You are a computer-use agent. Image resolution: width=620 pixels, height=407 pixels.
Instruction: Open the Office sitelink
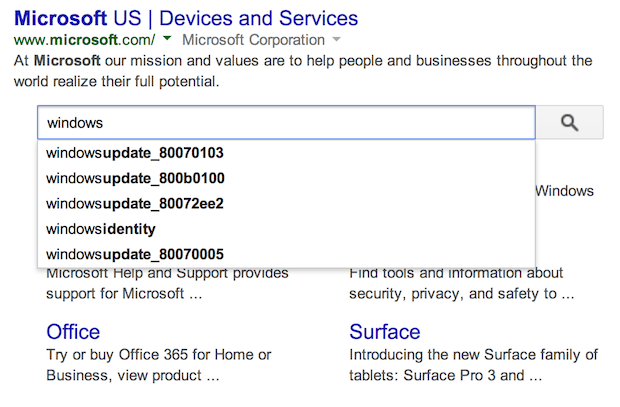[73, 332]
